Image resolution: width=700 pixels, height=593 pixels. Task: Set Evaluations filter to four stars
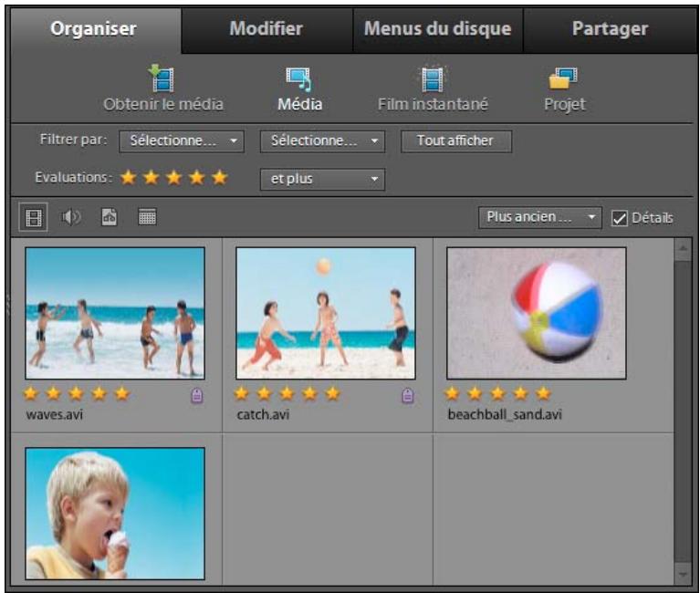[x=197, y=178]
